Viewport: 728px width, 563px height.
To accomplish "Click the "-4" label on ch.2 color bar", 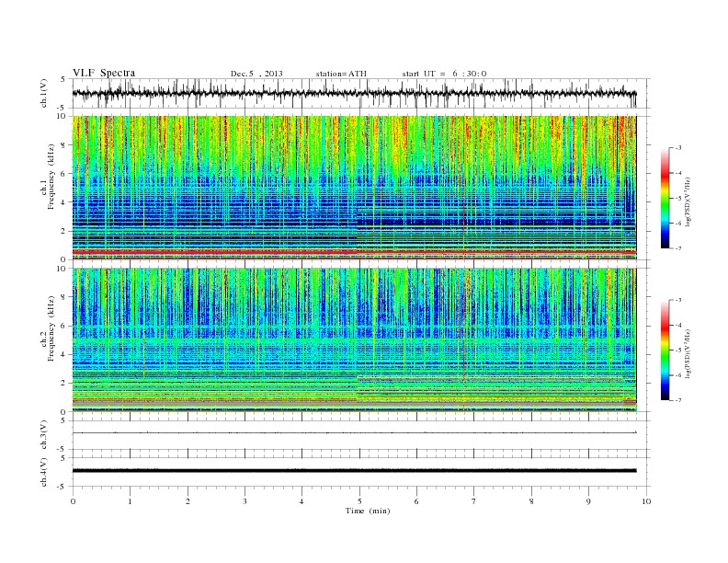I will [678, 325].
